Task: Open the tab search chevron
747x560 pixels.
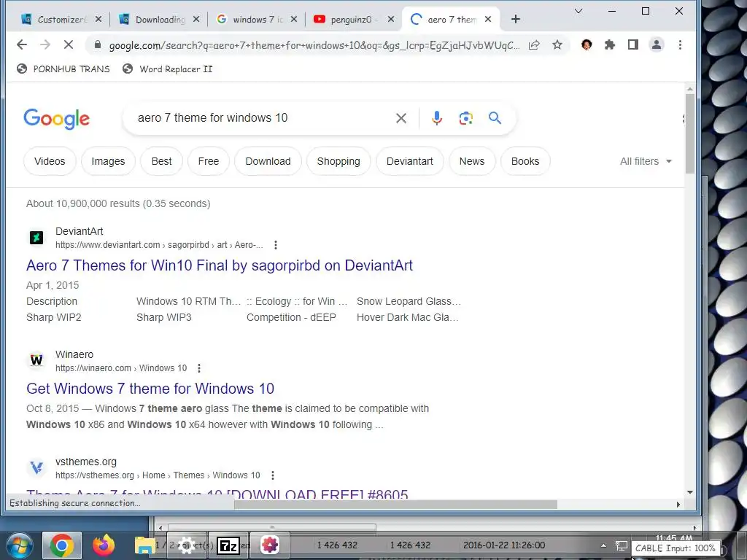Action: [x=578, y=11]
